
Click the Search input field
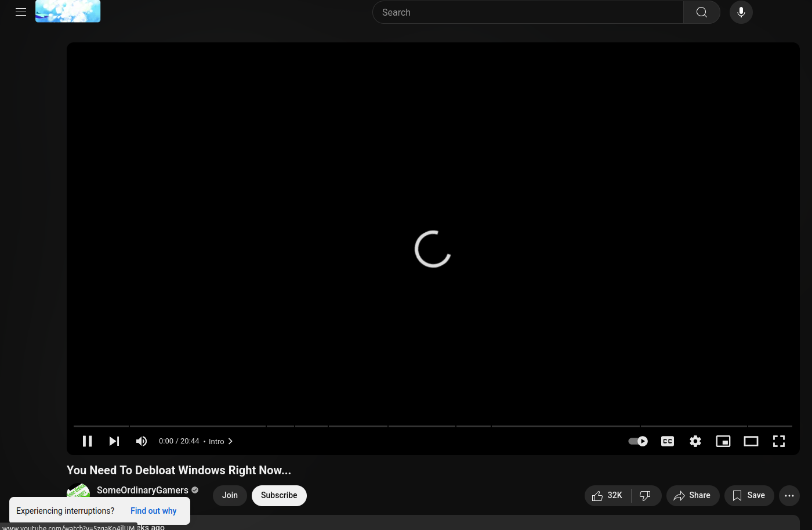pyautogui.click(x=528, y=12)
